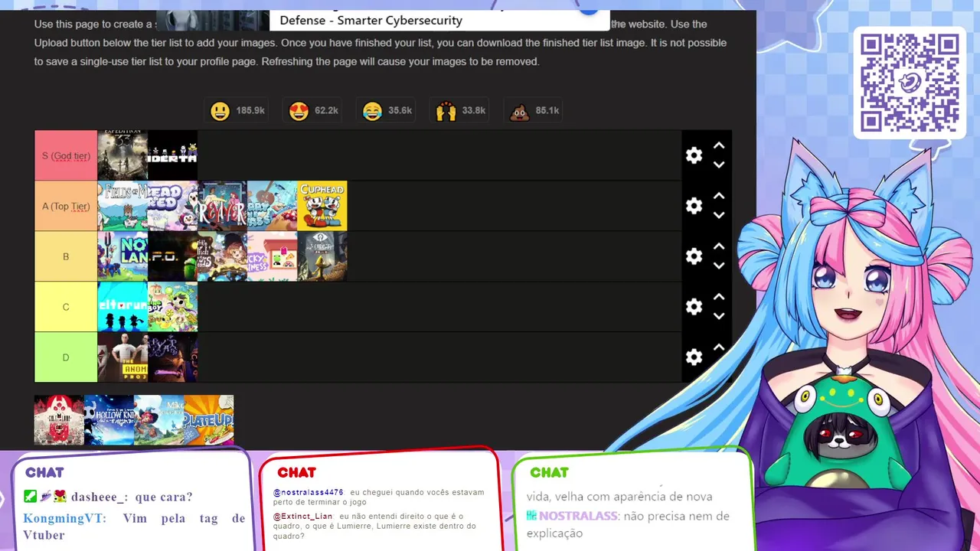
Task: Select the dark purple thumbnail in D tier
Action: click(172, 357)
